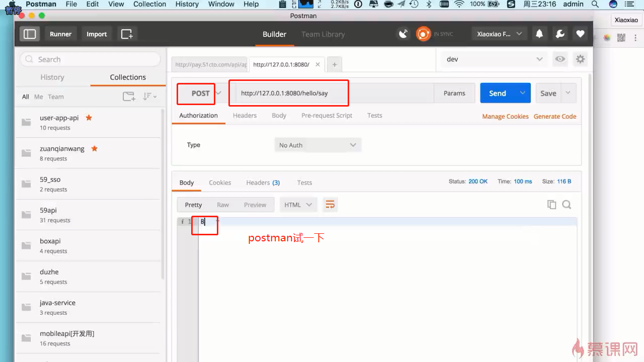Open the folder icon of boxapi
The height and width of the screenshot is (362, 644).
point(27,246)
